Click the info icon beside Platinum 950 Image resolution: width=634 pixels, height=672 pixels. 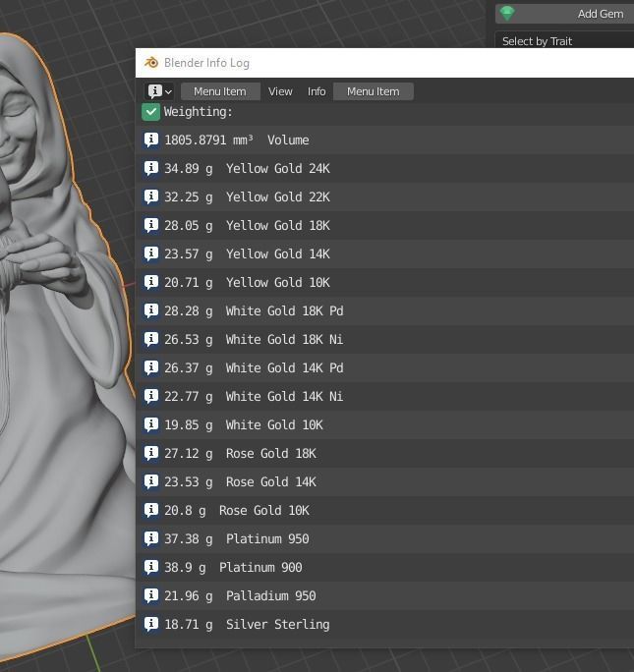[x=151, y=539]
